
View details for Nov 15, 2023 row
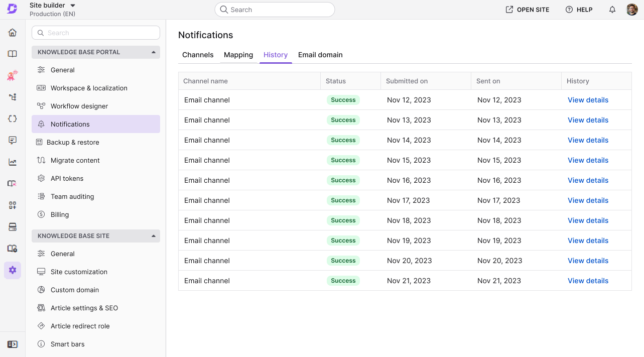click(x=588, y=160)
